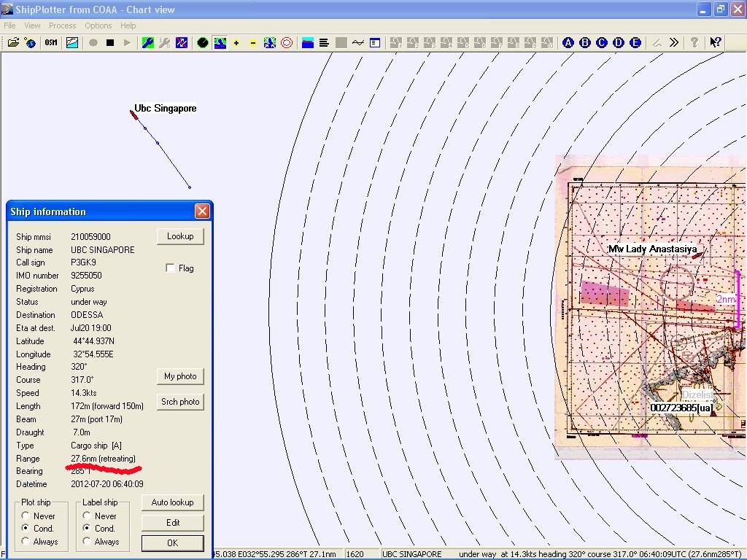Viewport: 747px width, 560px height.
Task: Click the open file folder icon
Action: 13,43
